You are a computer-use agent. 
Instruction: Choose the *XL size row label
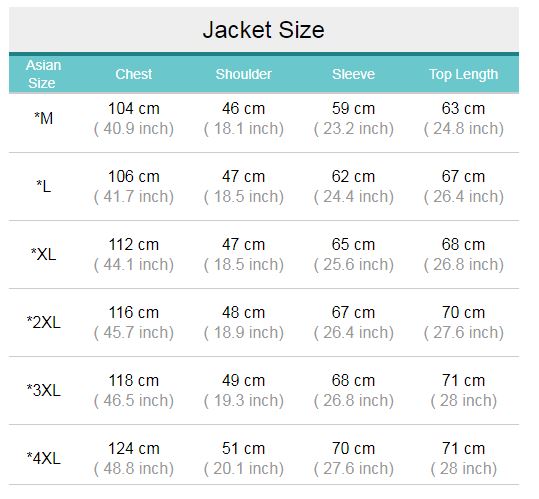click(x=43, y=254)
